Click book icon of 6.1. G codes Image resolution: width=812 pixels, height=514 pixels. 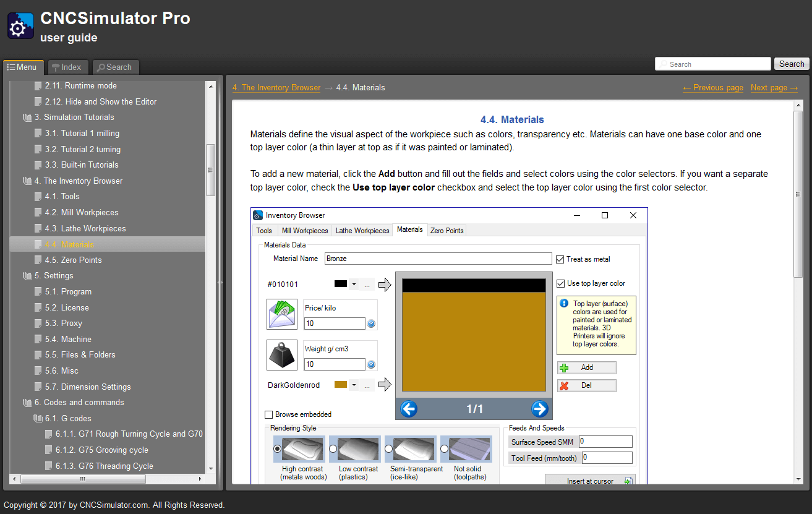pyautogui.click(x=38, y=419)
